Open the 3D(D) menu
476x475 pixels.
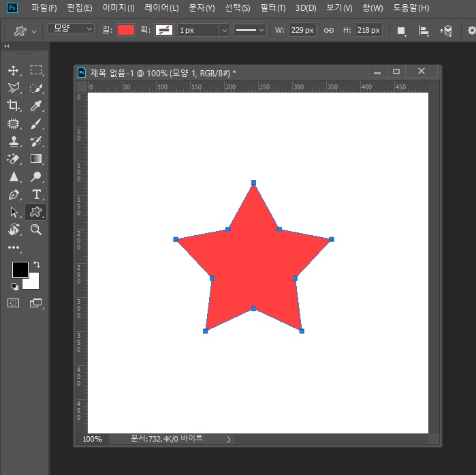point(306,7)
